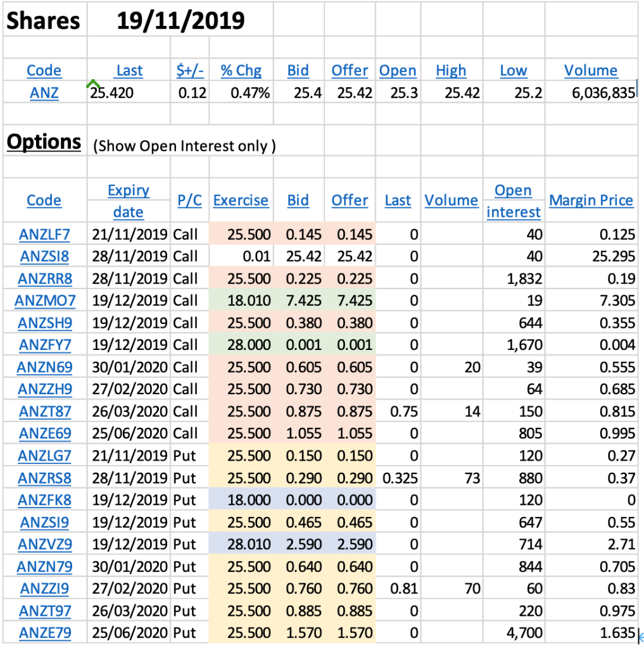Open the ANZFK8 option link

point(45,500)
